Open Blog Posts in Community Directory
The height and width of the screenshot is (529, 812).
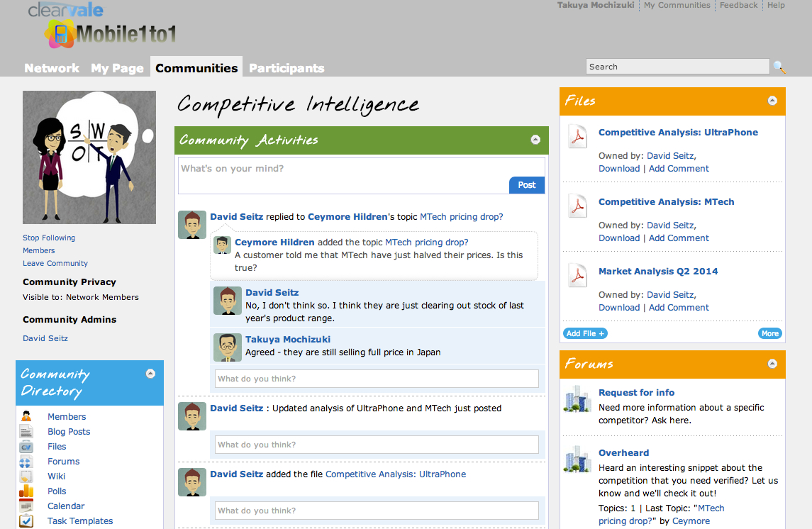(69, 431)
